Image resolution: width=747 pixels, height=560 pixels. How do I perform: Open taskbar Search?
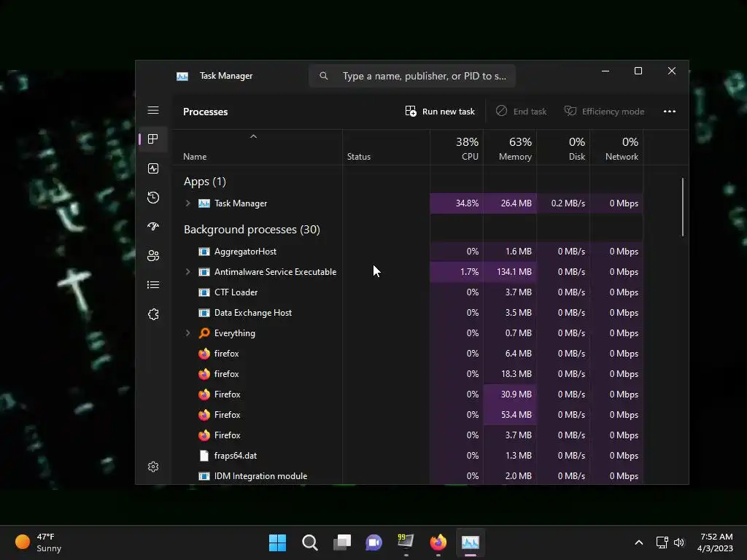point(309,542)
